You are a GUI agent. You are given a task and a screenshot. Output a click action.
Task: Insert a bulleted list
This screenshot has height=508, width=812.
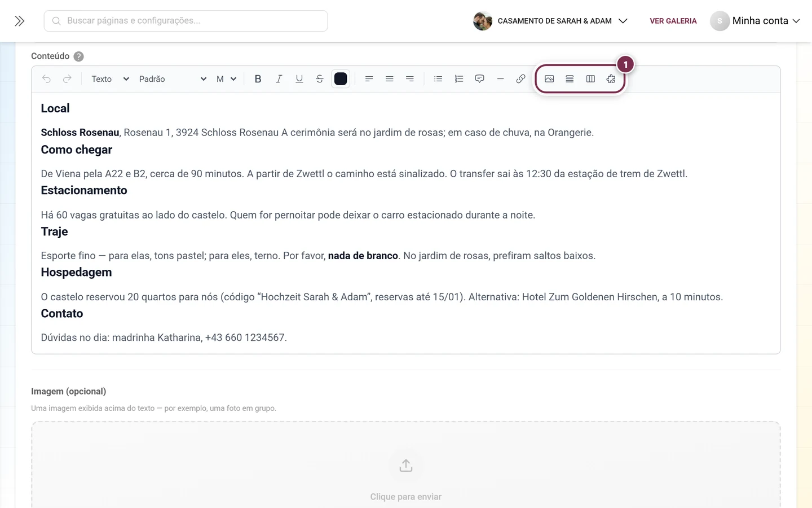tap(438, 79)
